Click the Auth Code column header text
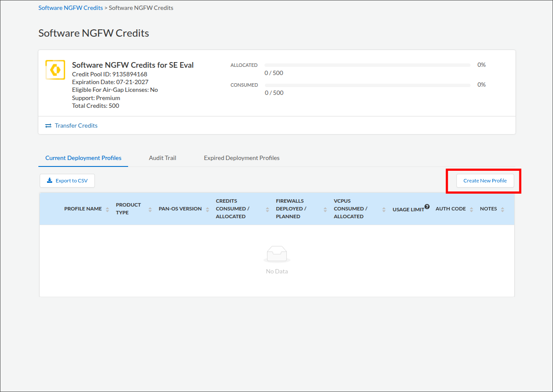The width and height of the screenshot is (553, 392). [x=451, y=209]
